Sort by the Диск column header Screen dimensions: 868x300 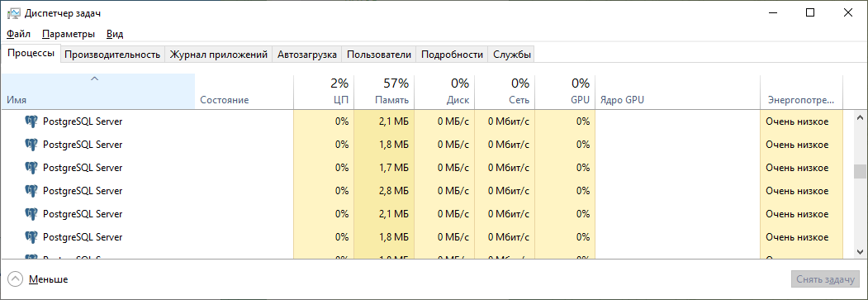[444, 92]
